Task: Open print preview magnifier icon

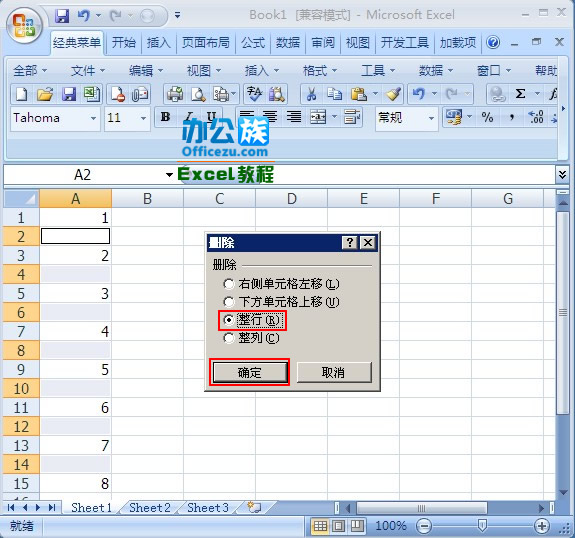Action: point(198,94)
